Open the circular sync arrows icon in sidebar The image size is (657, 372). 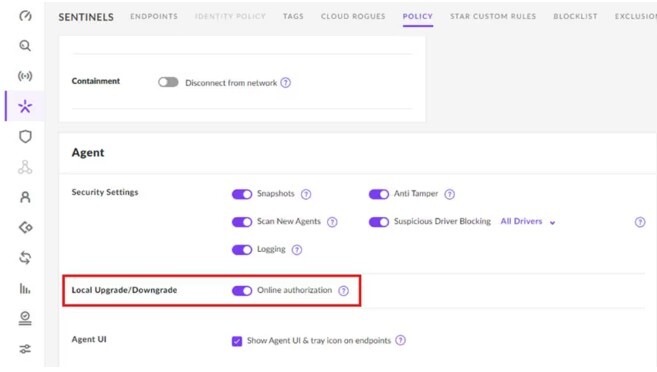coord(25,258)
